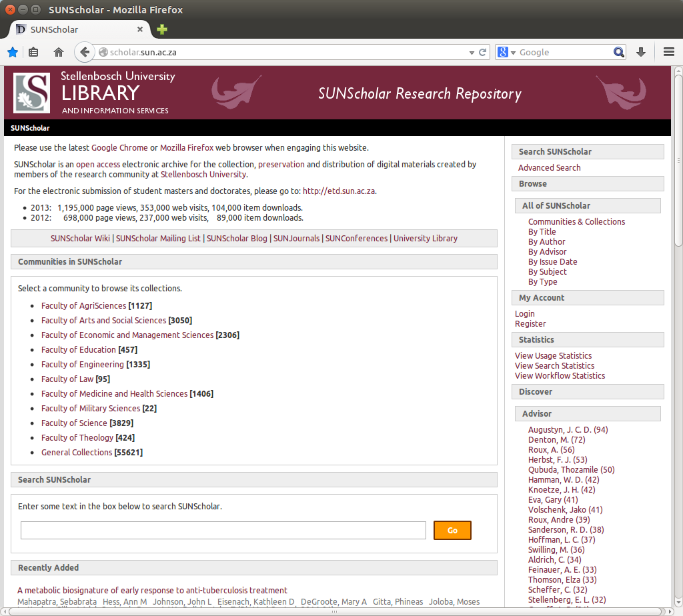Open the SUNConferences link

356,238
